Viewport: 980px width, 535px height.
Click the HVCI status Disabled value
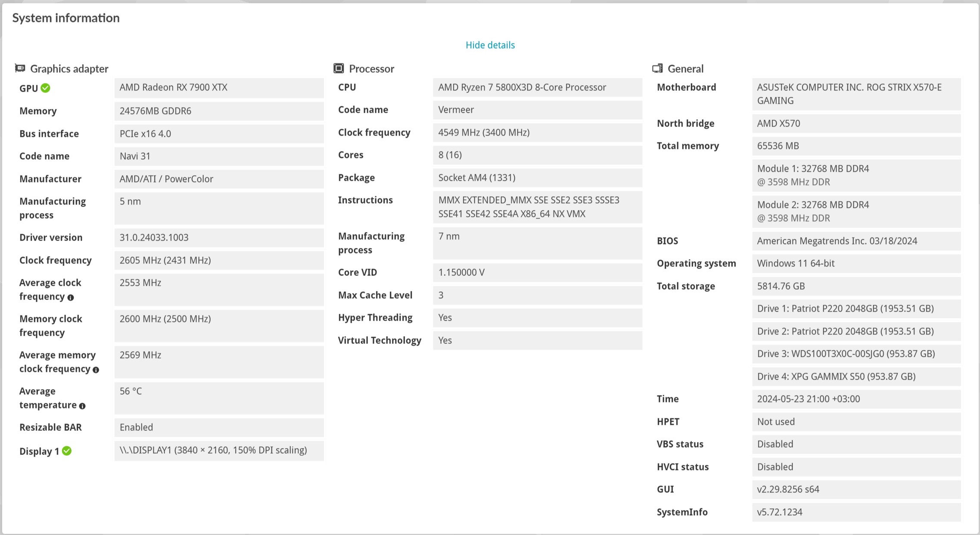tap(856, 467)
